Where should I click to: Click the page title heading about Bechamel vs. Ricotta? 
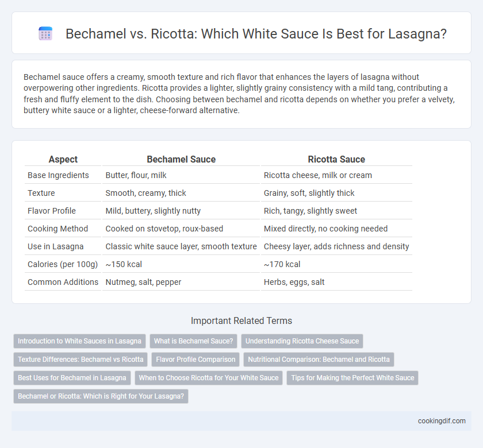click(x=256, y=34)
